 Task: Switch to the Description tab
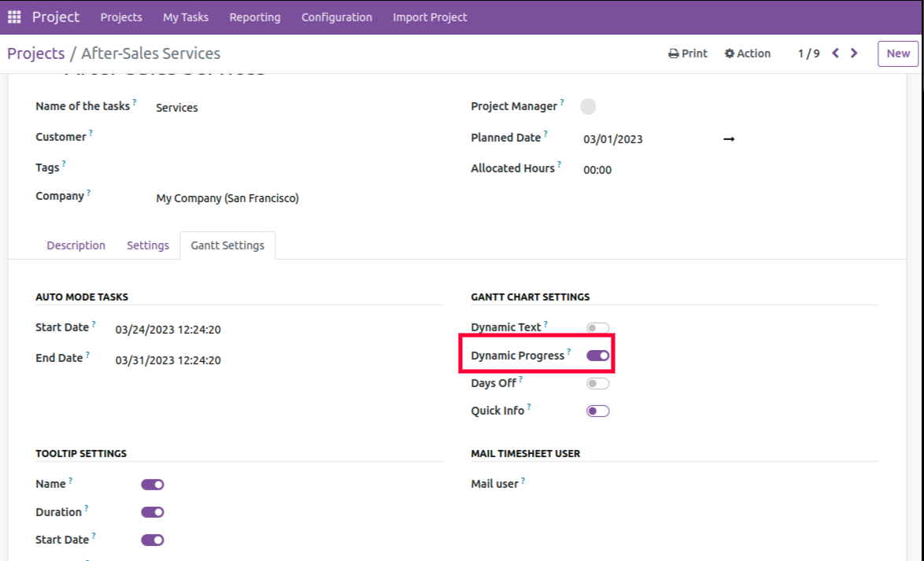pos(76,245)
